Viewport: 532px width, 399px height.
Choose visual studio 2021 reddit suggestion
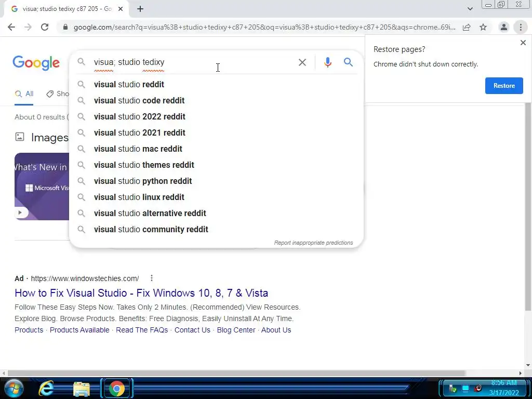click(216, 132)
